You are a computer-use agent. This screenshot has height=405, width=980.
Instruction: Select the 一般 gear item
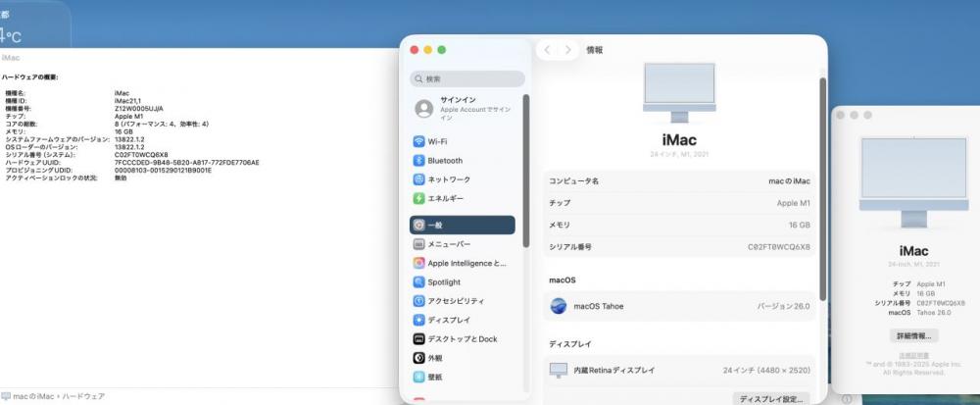[x=462, y=225]
